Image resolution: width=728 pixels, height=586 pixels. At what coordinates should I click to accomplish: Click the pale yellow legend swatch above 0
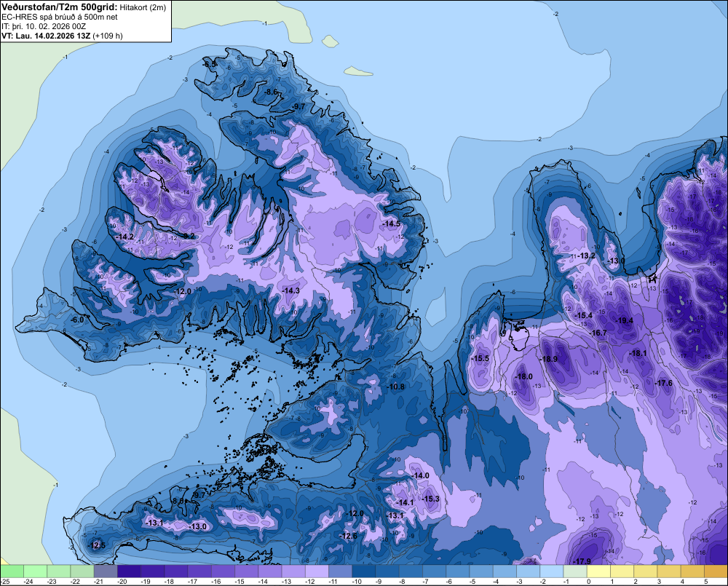[598, 571]
